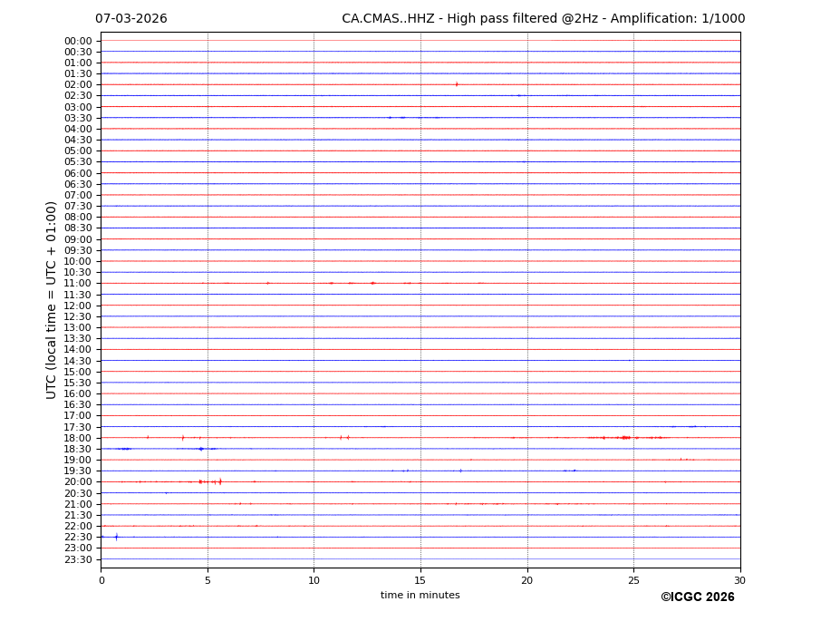The width and height of the screenshot is (840, 631).
Task: Click the 15 tick on the minutes axis
Action: (420, 580)
